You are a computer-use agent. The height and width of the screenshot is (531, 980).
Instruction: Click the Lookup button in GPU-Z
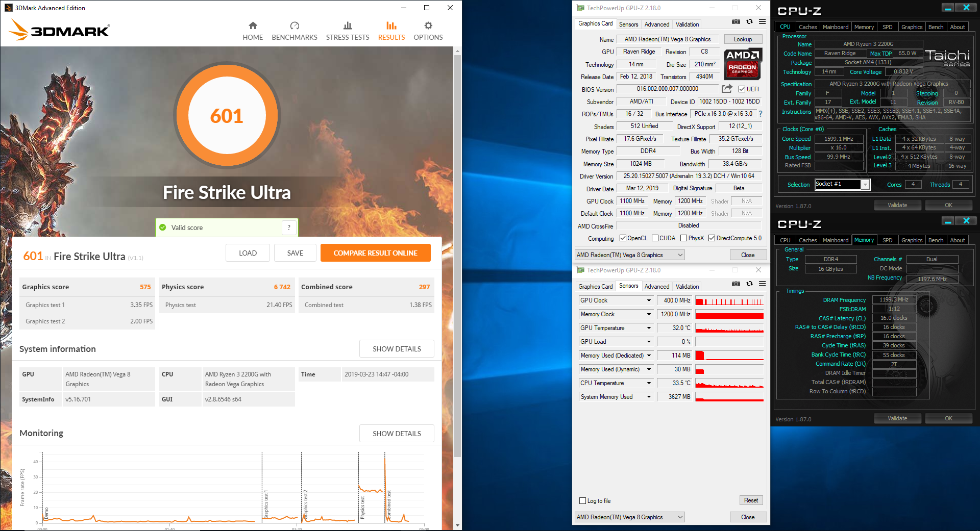(743, 39)
